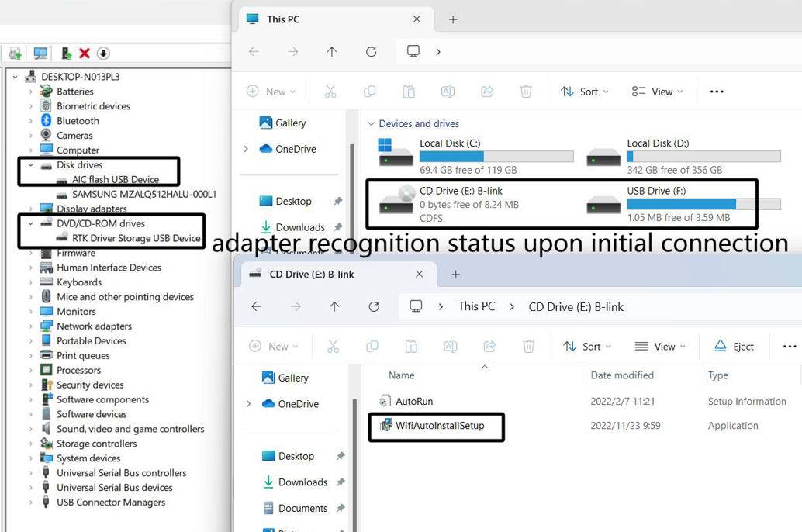802x532 pixels.
Task: Click the Up arrow in CD Drive window
Action: pos(334,306)
